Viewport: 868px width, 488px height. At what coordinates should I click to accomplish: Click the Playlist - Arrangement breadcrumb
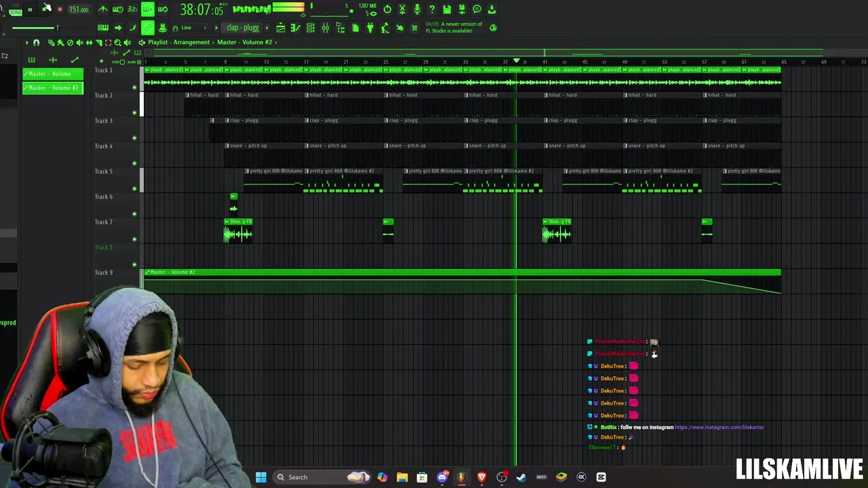click(179, 42)
